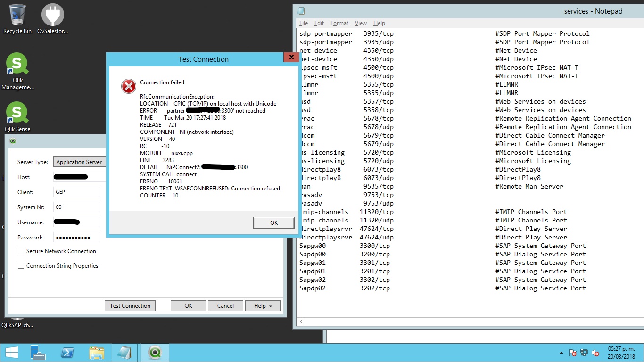Click Cancel in the connection settings dialog
The width and height of the screenshot is (644, 362).
pos(225,305)
